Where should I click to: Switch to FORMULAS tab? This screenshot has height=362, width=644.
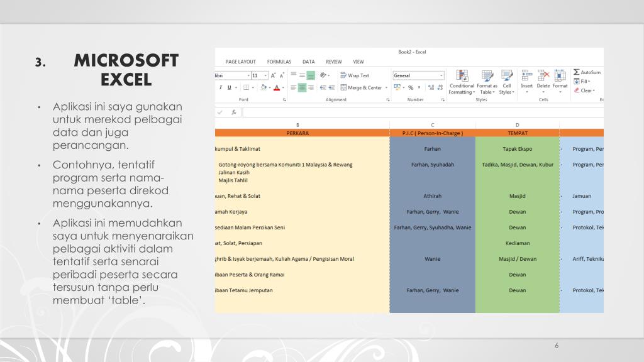(279, 62)
